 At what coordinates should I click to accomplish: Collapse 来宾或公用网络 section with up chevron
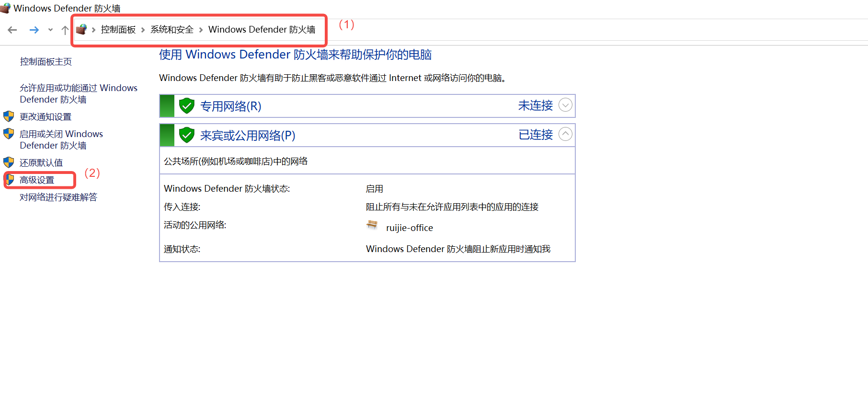pos(566,134)
